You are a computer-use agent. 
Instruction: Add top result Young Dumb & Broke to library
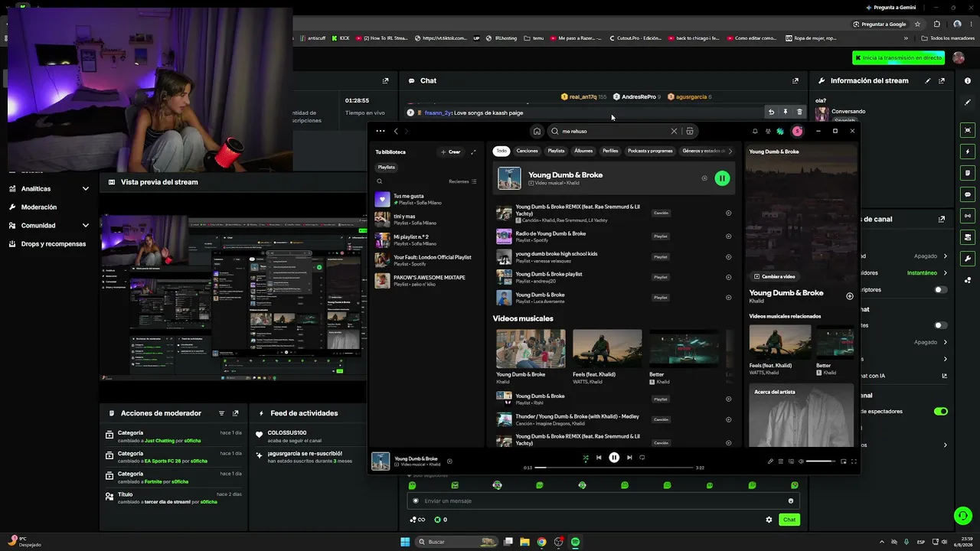[x=704, y=178]
